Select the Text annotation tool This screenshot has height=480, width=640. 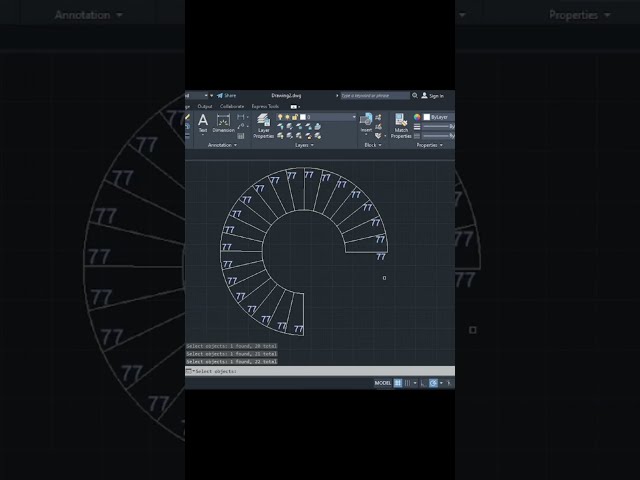203,123
